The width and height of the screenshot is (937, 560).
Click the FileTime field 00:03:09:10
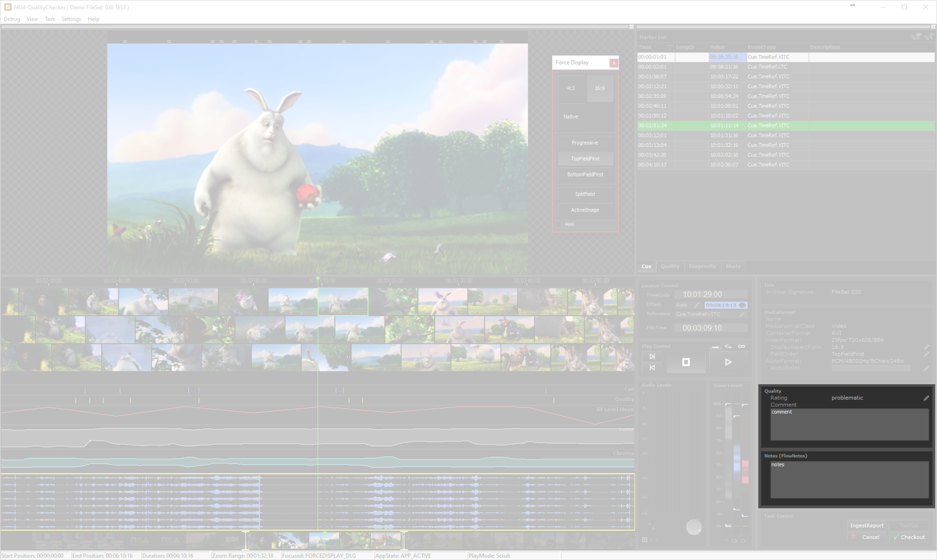[711, 328]
